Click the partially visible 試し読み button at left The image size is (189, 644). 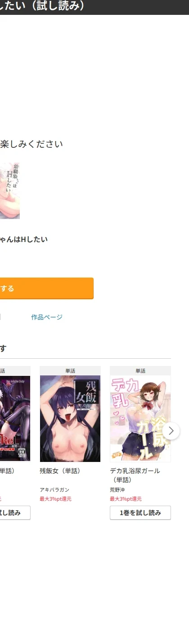(x=15, y=513)
